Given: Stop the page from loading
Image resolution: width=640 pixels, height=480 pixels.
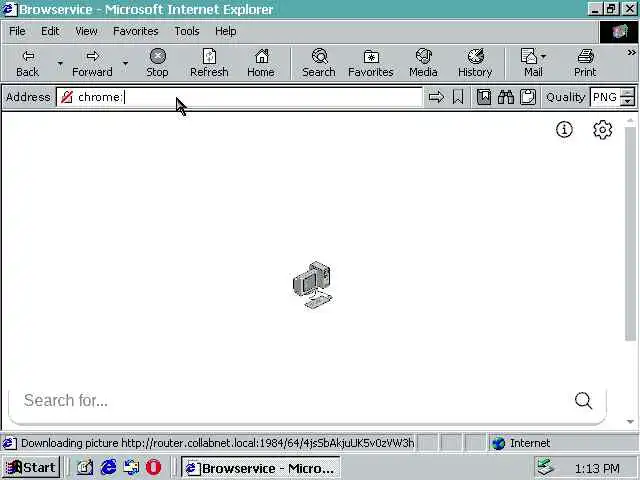Looking at the screenshot, I should point(157,63).
